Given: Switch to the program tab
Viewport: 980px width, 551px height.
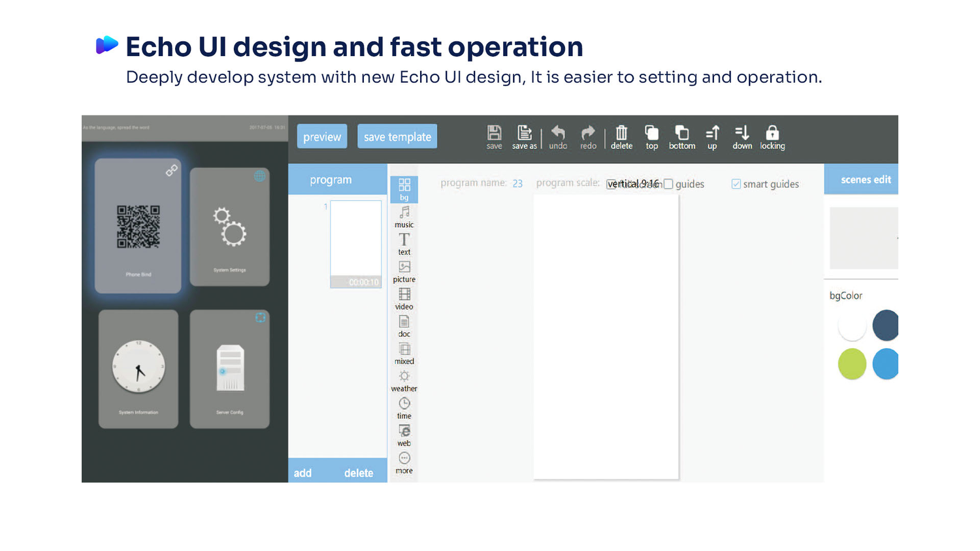Looking at the screenshot, I should (338, 180).
